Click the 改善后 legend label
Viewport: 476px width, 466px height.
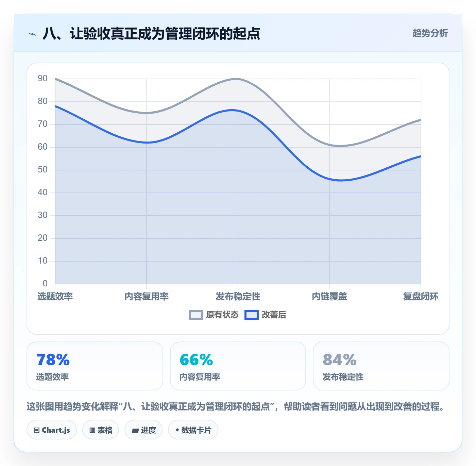[274, 315]
